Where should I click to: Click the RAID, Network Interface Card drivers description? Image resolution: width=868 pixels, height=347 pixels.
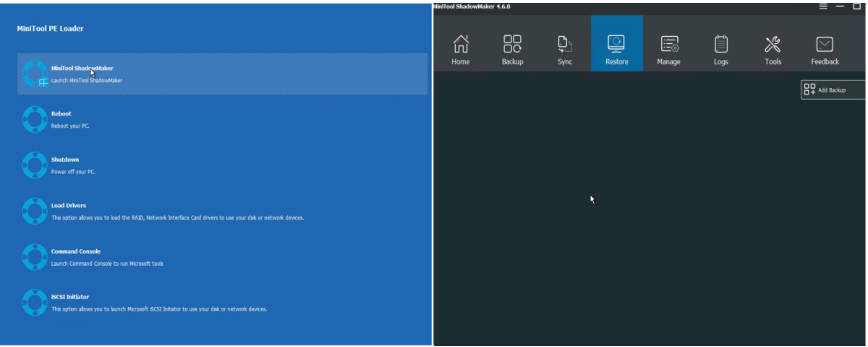177,218
